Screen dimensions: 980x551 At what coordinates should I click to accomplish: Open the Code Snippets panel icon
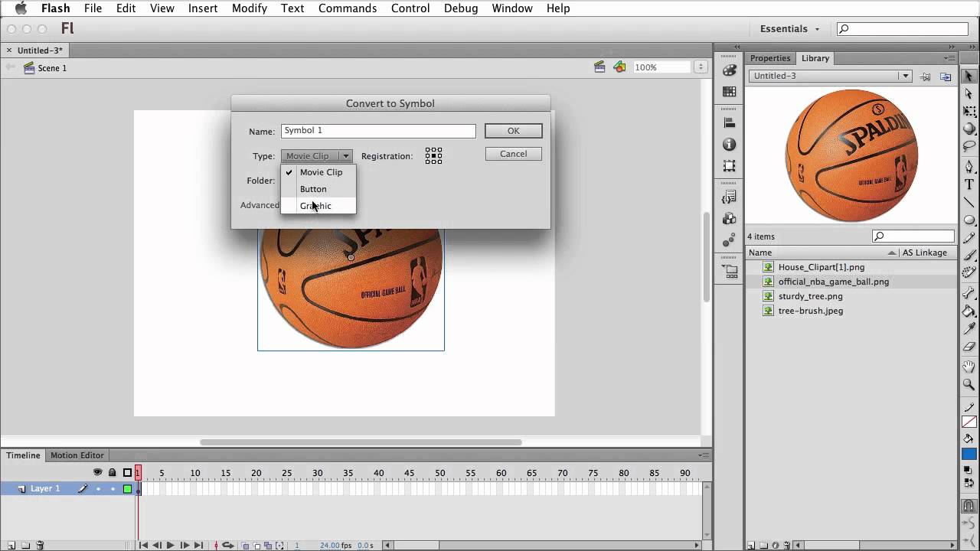coord(729,197)
